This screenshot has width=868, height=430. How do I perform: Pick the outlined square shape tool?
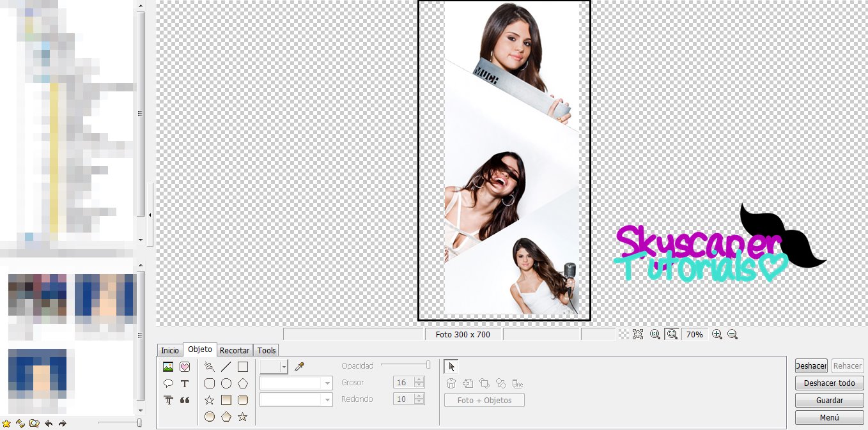(242, 367)
